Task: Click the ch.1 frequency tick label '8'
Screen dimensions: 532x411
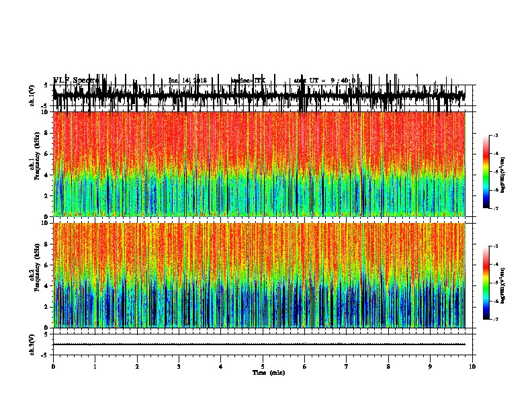Action: tap(46, 133)
